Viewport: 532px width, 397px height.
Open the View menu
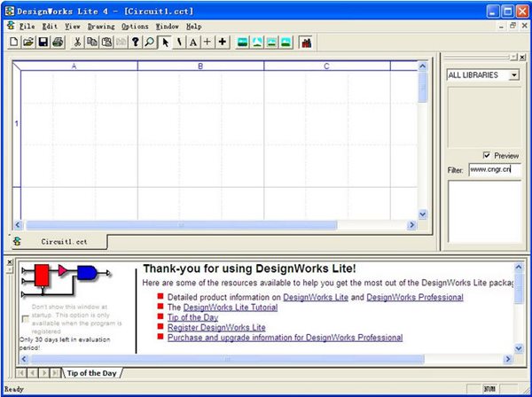[x=73, y=26]
